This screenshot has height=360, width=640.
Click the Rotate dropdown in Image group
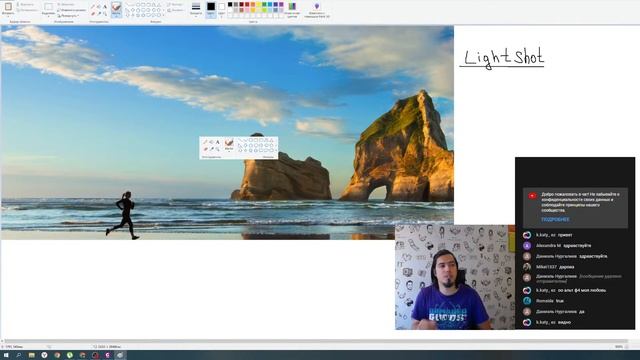pos(69,16)
